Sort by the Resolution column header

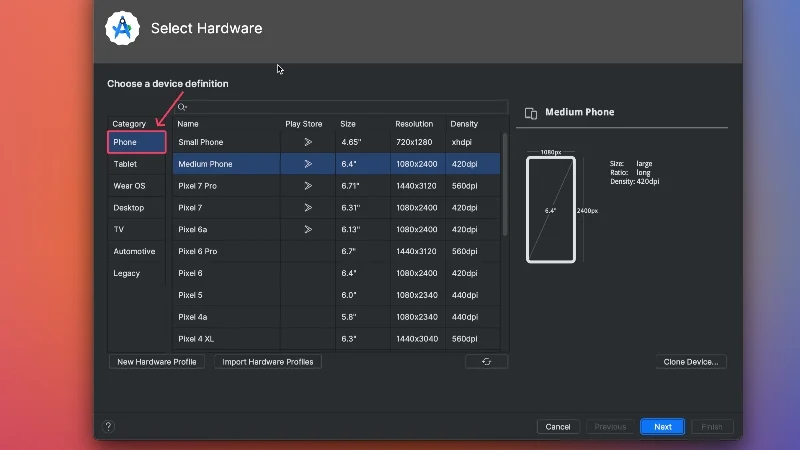(x=414, y=124)
